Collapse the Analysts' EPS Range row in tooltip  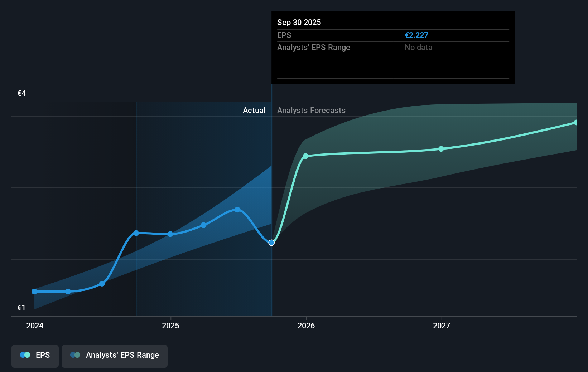tap(313, 47)
